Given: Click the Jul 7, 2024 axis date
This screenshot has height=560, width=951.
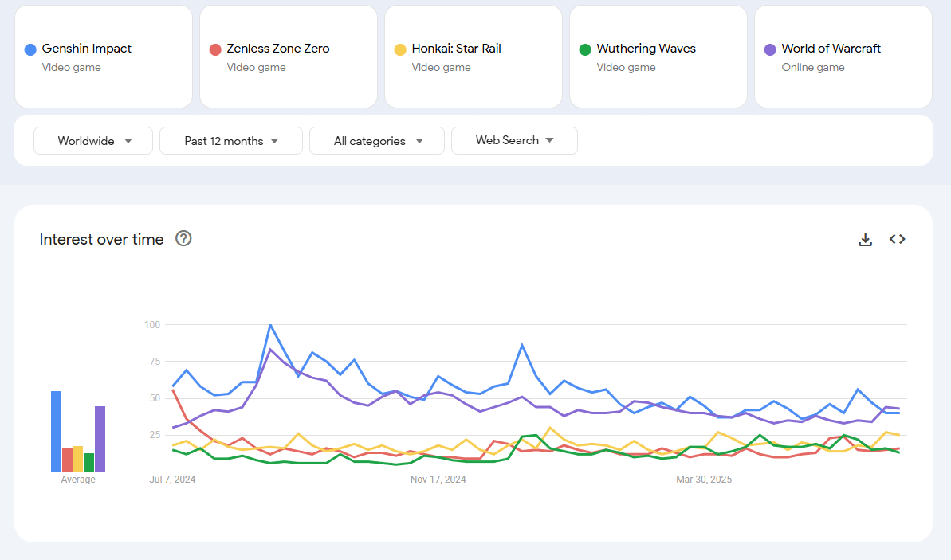Looking at the screenshot, I should pyautogui.click(x=172, y=480).
